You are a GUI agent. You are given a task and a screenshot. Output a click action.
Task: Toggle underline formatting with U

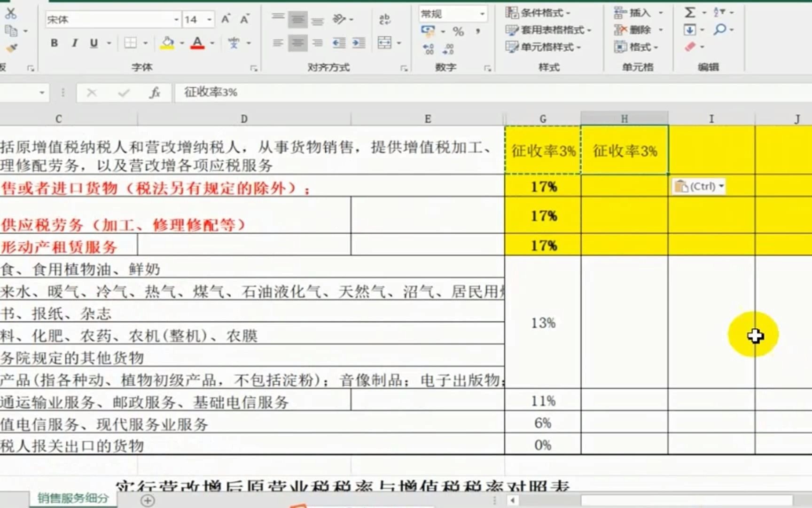(93, 44)
